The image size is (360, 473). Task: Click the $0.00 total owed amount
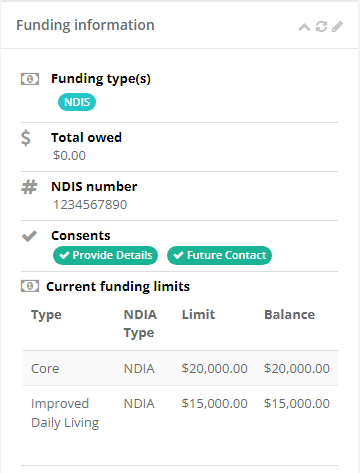click(x=69, y=156)
